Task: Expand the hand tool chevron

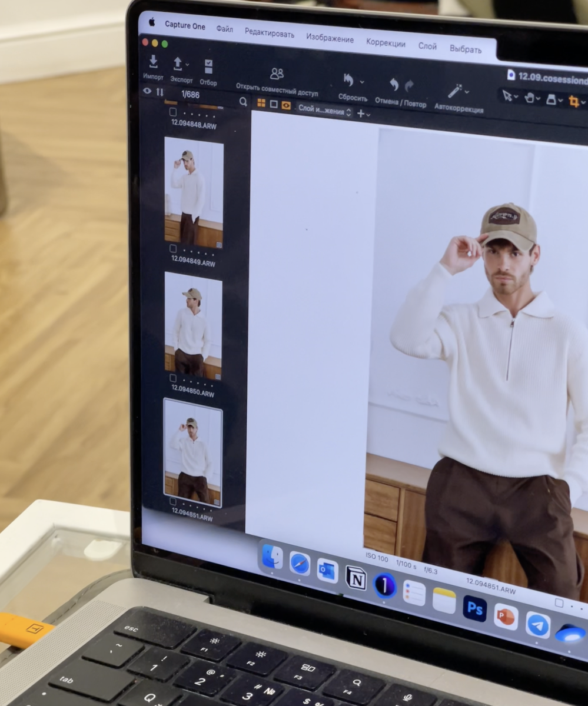Action: tap(538, 99)
